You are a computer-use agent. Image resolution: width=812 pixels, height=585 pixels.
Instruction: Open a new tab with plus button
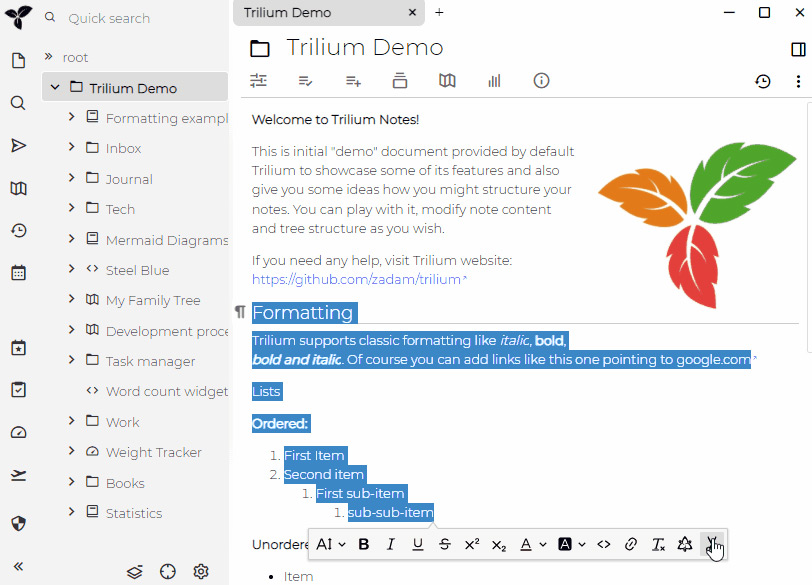[439, 12]
